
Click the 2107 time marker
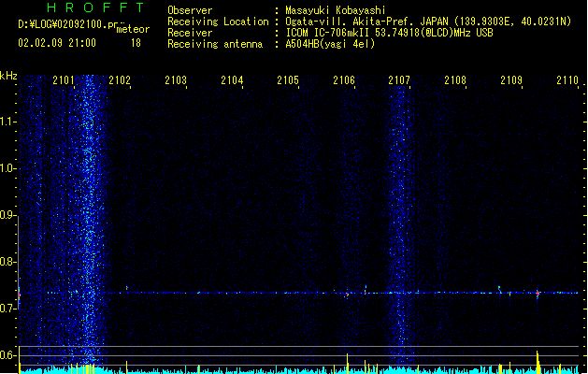(x=399, y=80)
